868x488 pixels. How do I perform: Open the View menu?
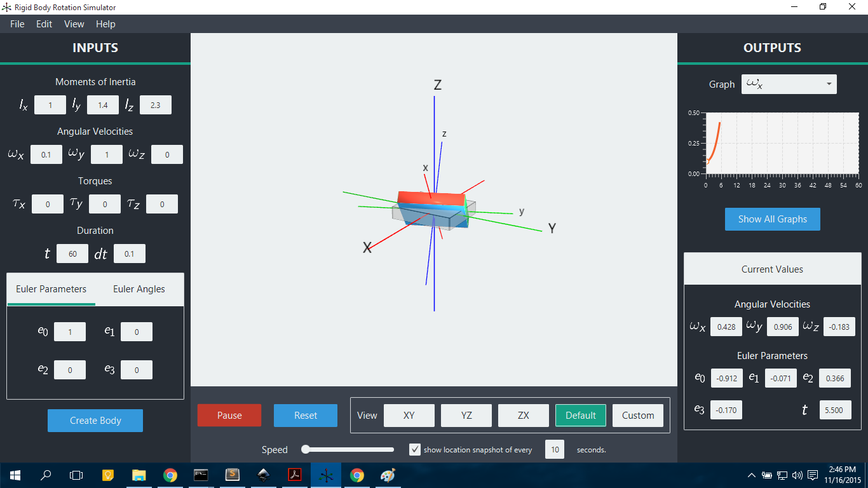coord(74,24)
